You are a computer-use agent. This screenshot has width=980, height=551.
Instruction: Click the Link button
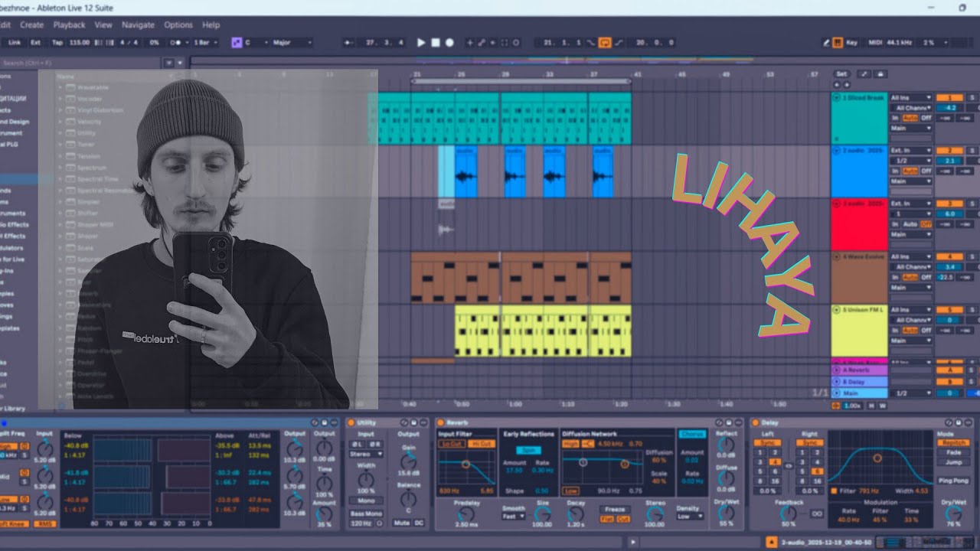(15, 43)
